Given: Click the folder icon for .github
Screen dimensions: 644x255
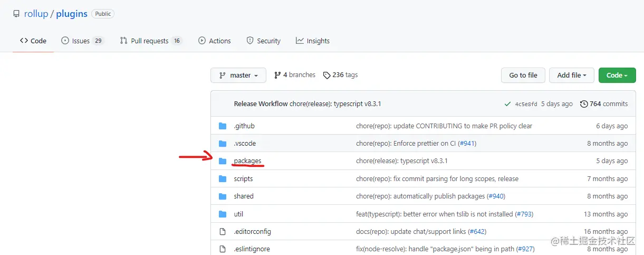Looking at the screenshot, I should (223, 126).
